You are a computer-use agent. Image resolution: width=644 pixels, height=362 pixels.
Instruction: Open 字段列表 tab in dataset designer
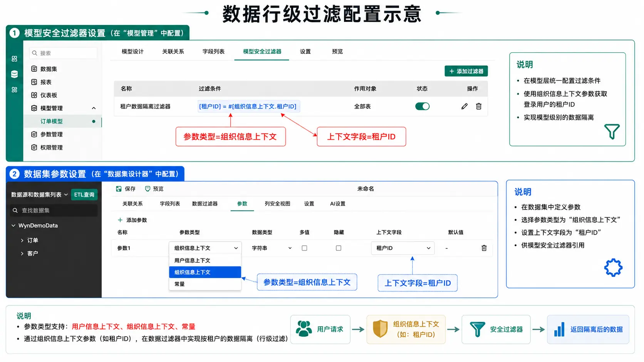(170, 204)
